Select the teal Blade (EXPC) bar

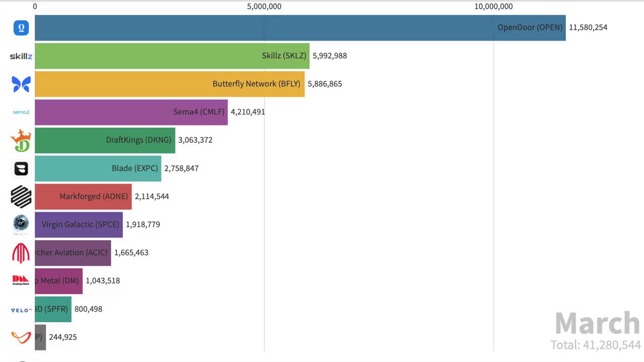click(98, 168)
